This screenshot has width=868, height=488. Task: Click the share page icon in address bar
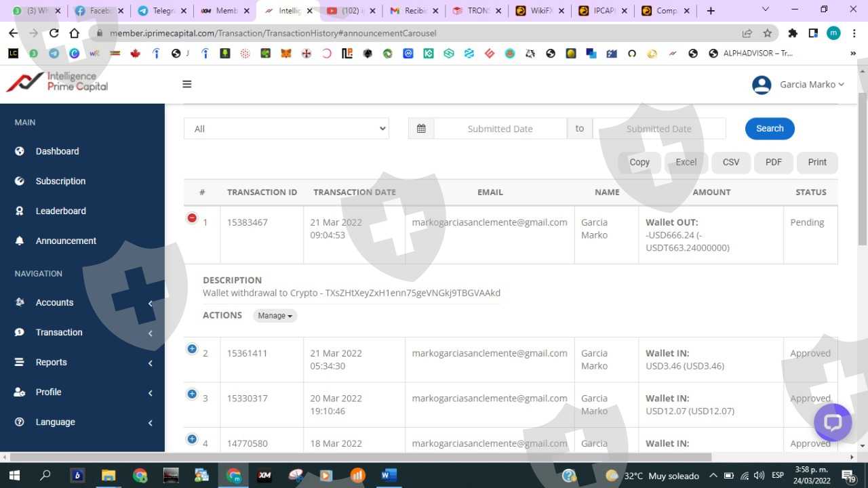747,33
